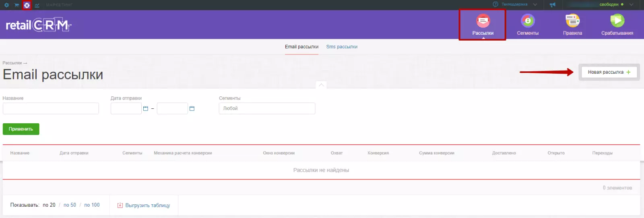Focus the Название filter input
The image size is (644, 218).
51,108
